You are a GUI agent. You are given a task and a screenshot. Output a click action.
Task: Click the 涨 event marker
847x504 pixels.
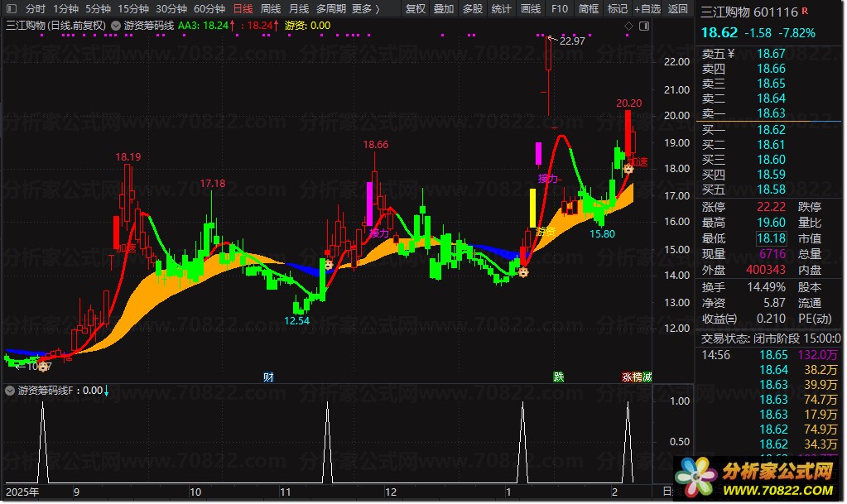627,377
